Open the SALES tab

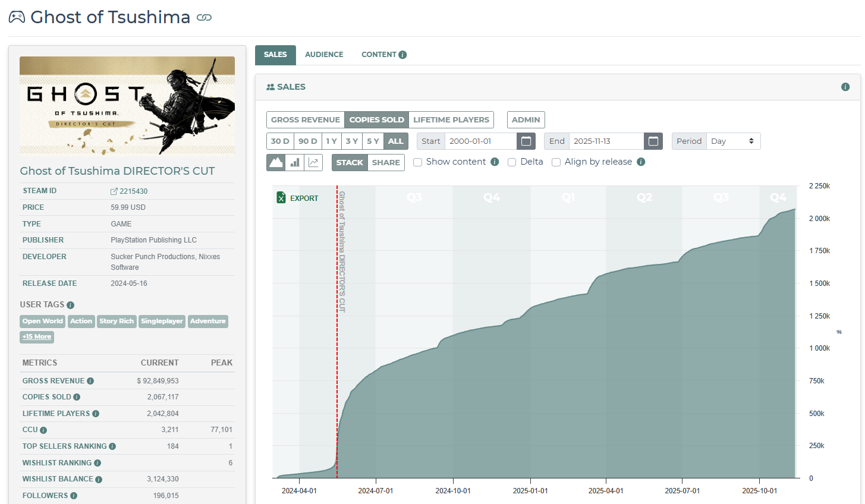(275, 55)
